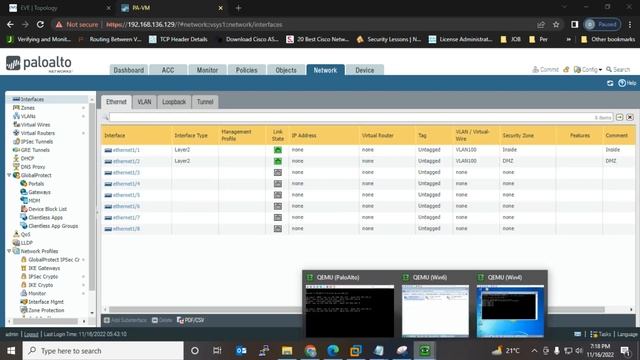
Task: Open the ethernet1/3 interface link
Action: (126, 173)
